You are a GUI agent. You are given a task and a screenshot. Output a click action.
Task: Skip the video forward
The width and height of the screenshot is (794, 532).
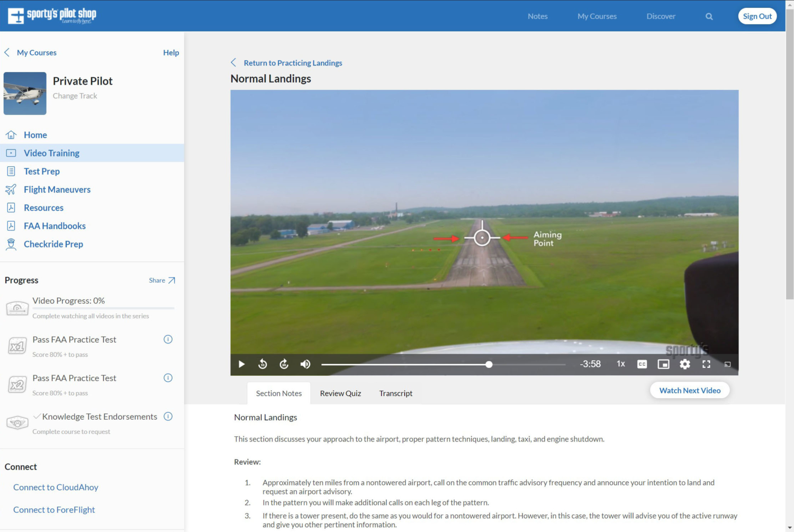pos(284,364)
